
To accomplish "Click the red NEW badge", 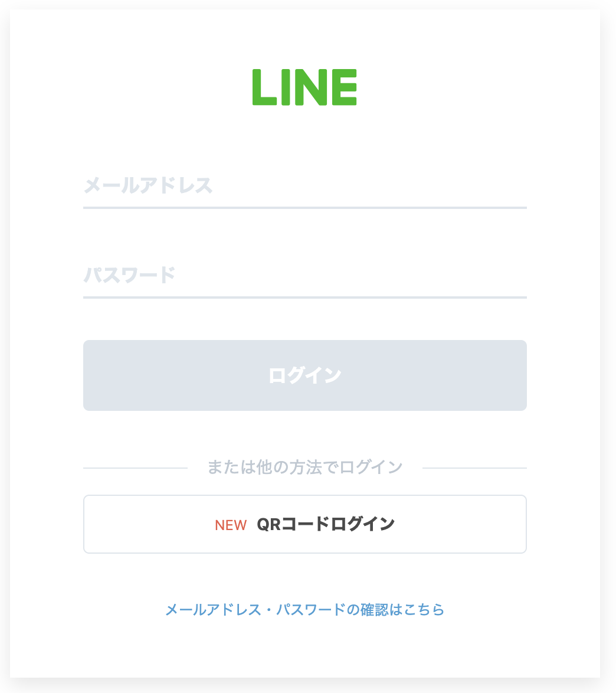I will 231,525.
